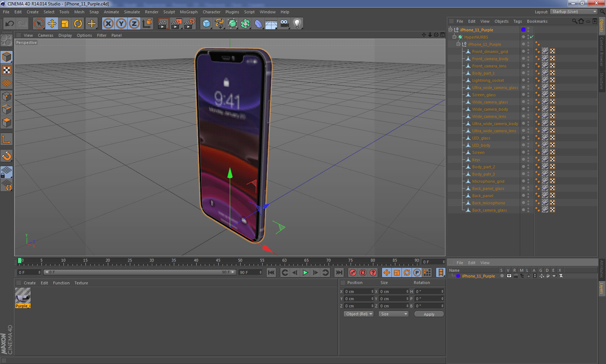The height and width of the screenshot is (364, 606).
Task: Activate the Rotate tool
Action: coord(78,24)
